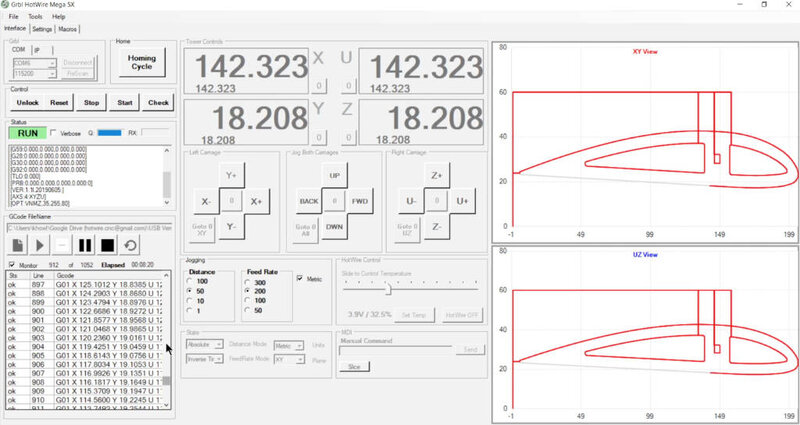800x425 pixels.
Task: Toggle the Monitor checkbox
Action: (12, 265)
